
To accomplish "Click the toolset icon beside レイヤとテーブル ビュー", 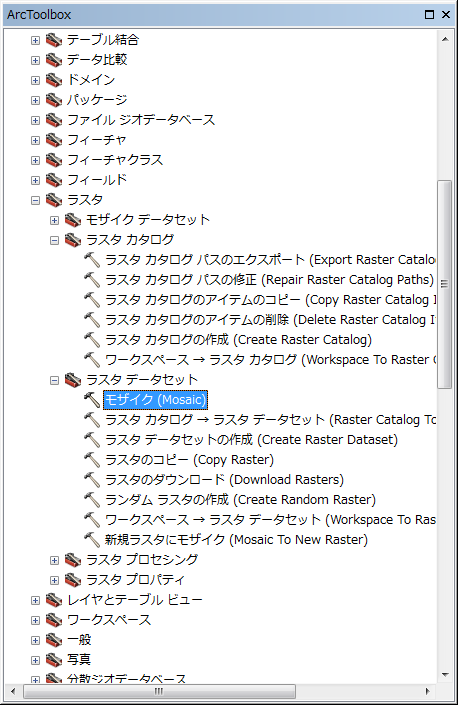I will 54,600.
